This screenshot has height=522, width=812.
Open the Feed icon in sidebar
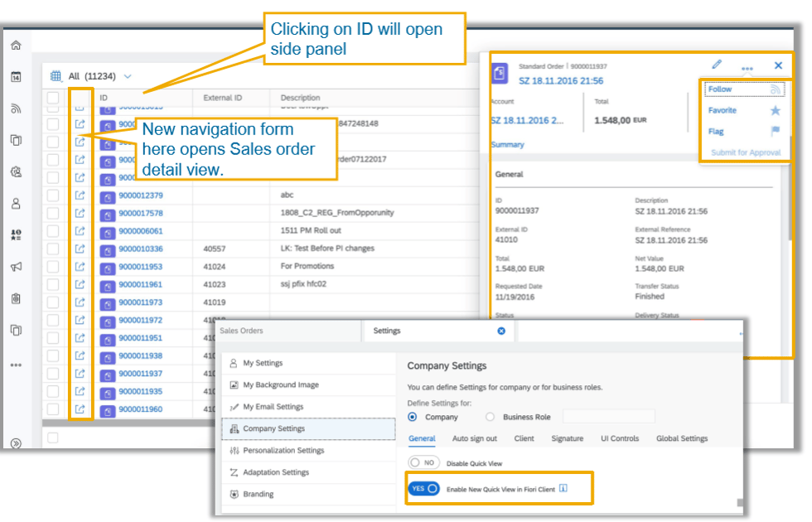[x=16, y=109]
